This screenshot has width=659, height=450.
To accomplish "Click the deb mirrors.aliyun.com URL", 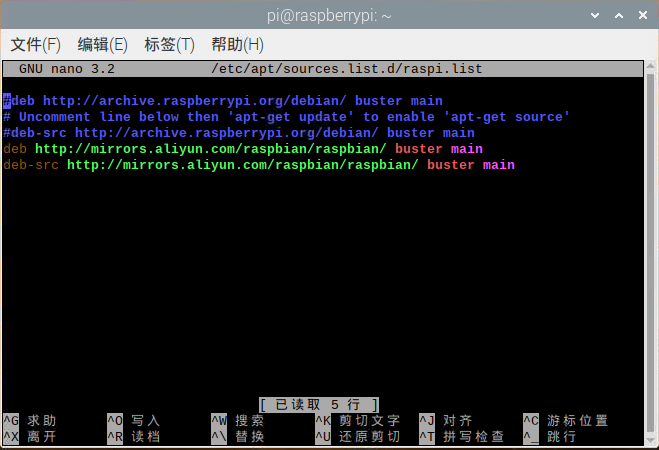I will (211, 149).
